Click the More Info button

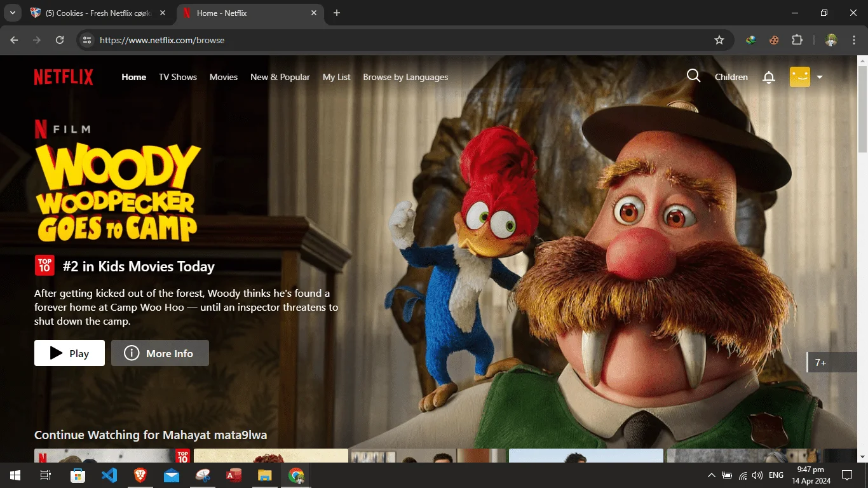point(160,353)
